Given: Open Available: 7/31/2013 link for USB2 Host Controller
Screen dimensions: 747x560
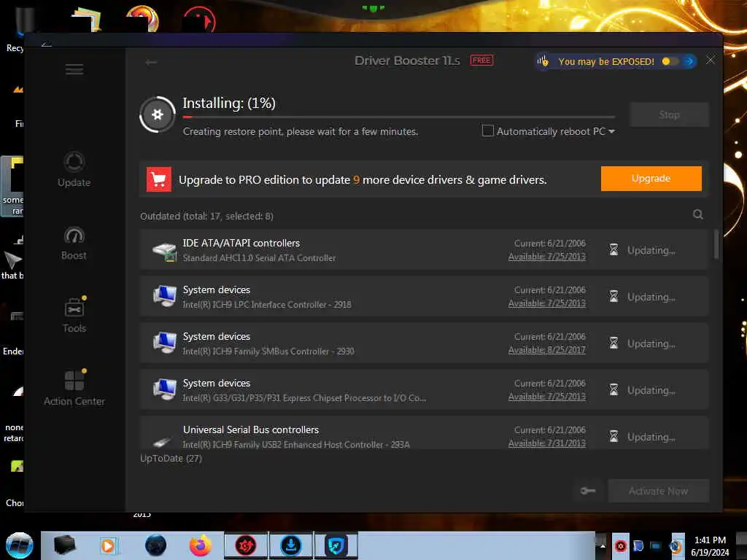Looking at the screenshot, I should [546, 443].
